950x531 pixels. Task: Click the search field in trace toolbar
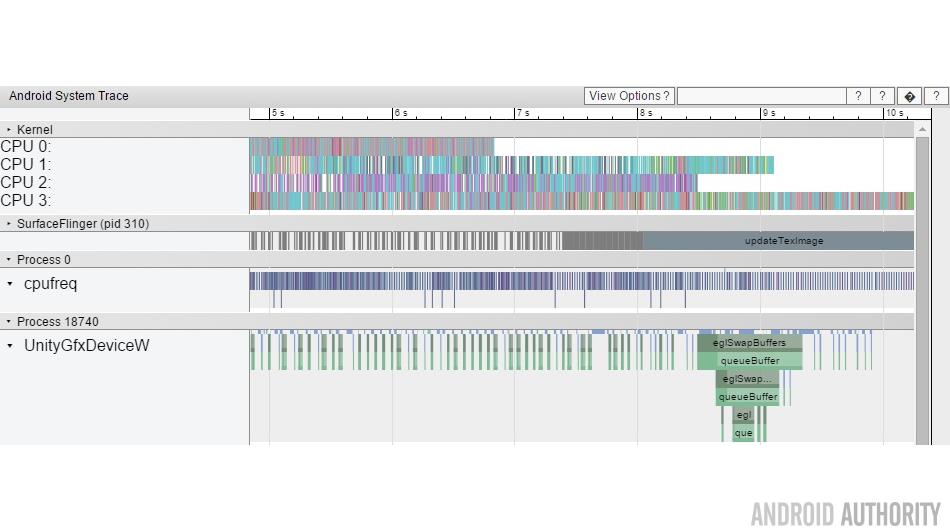[x=760, y=96]
